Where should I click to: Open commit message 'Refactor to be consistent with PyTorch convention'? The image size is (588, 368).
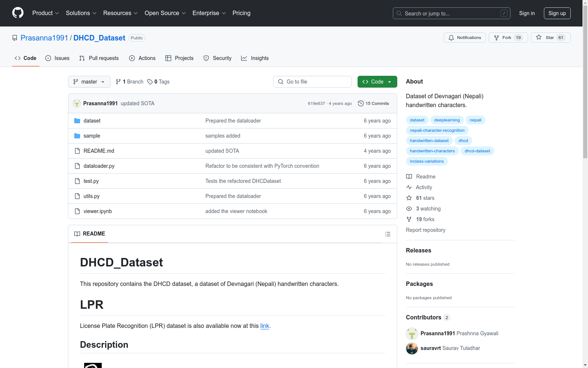tap(262, 166)
